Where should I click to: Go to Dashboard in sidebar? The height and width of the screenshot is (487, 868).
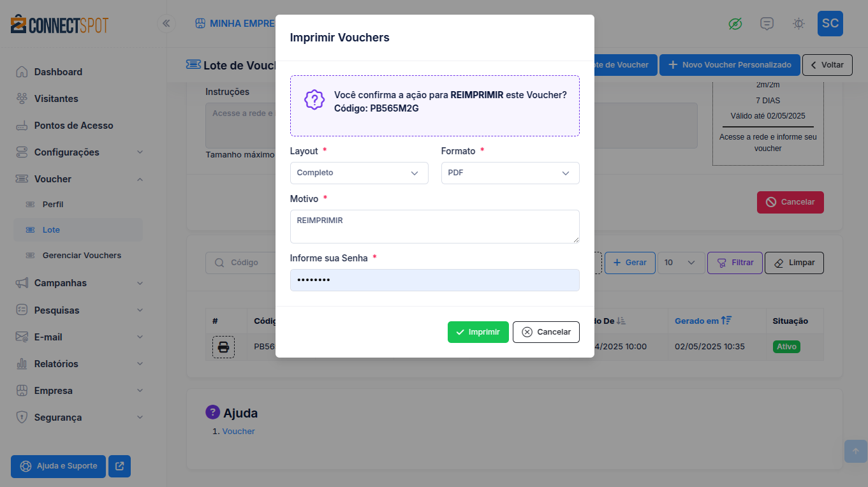coord(58,72)
